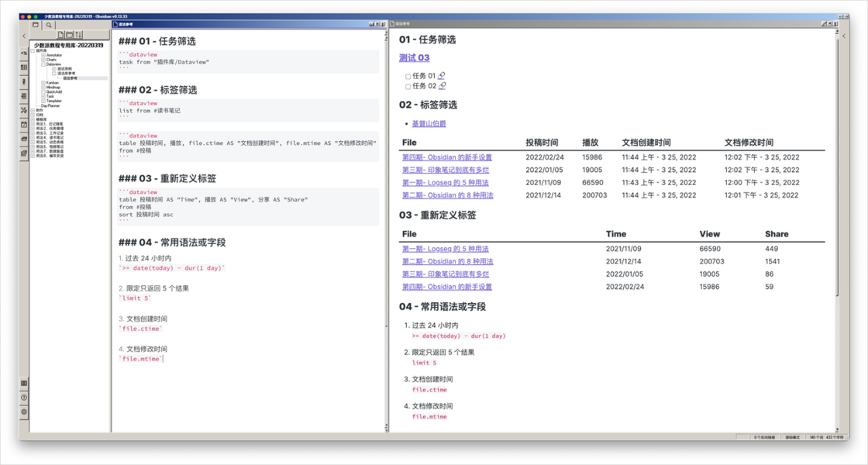This screenshot has width=868, height=465.
Task: Click the calendar icon in left ribbon
Action: [x=24, y=124]
